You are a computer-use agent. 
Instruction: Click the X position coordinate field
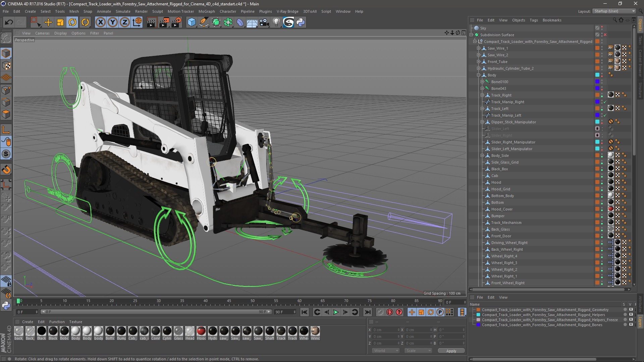click(386, 330)
